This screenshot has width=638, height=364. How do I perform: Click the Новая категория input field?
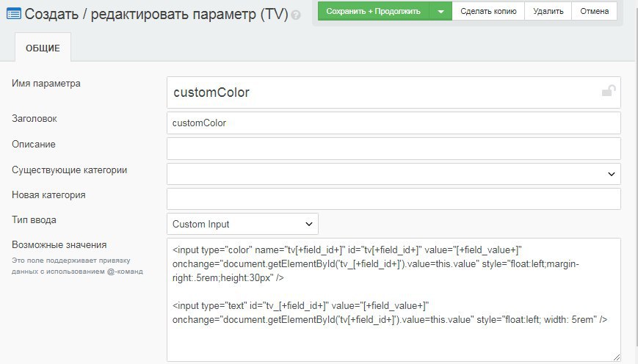click(x=394, y=199)
